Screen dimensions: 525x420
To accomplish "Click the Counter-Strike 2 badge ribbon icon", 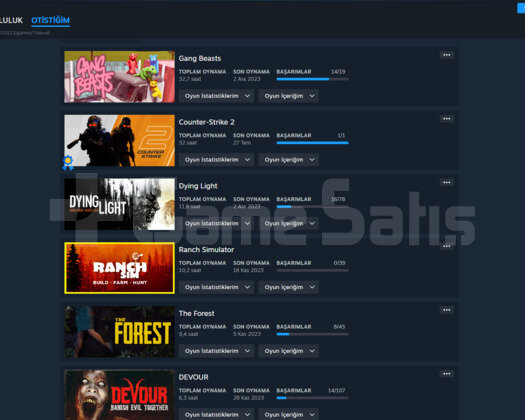I will coord(68,162).
